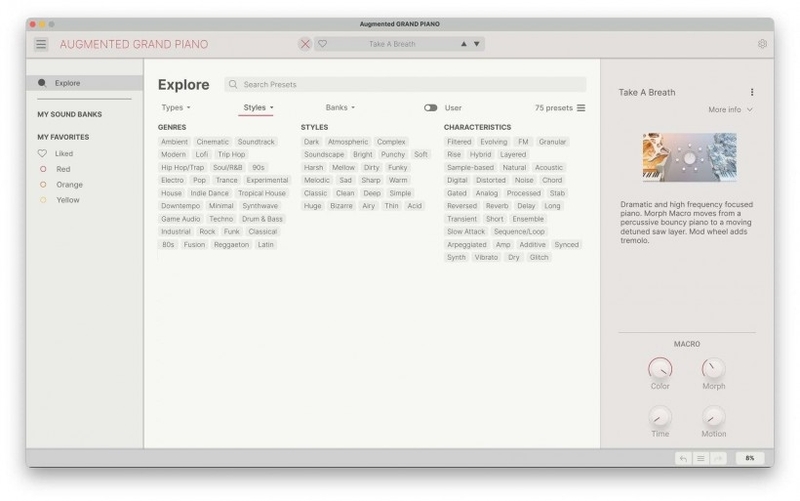The width and height of the screenshot is (800, 501).
Task: Toggle the User presets switch
Action: [x=431, y=108]
